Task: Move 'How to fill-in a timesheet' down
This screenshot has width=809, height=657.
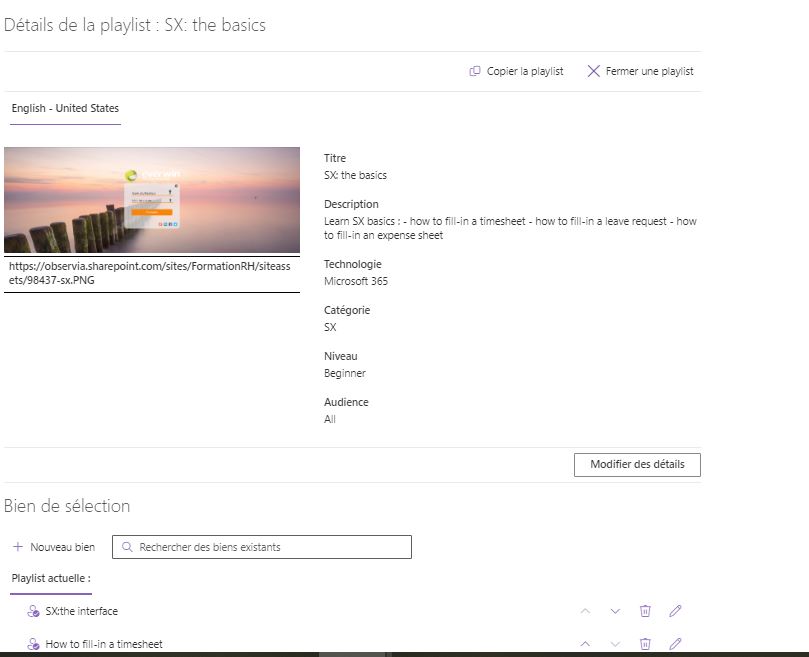Action: click(x=615, y=644)
